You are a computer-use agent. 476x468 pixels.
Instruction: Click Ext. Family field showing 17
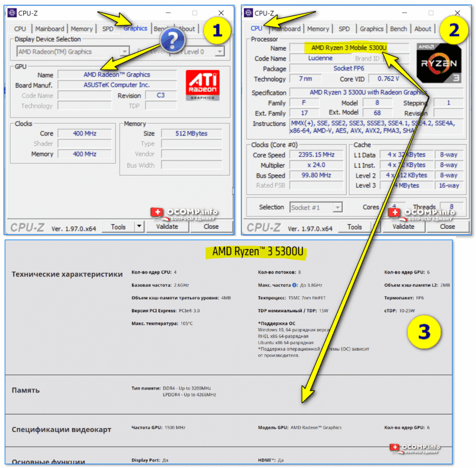point(304,113)
